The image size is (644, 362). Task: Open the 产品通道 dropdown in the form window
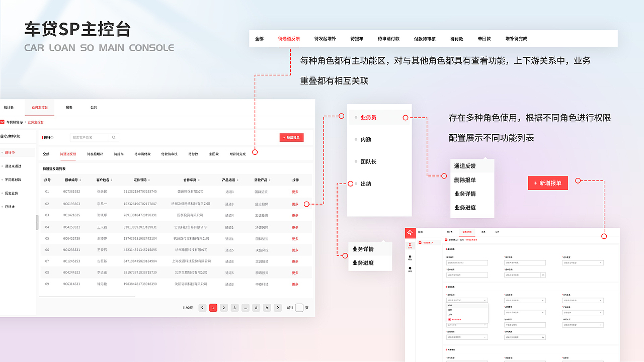[583, 313]
